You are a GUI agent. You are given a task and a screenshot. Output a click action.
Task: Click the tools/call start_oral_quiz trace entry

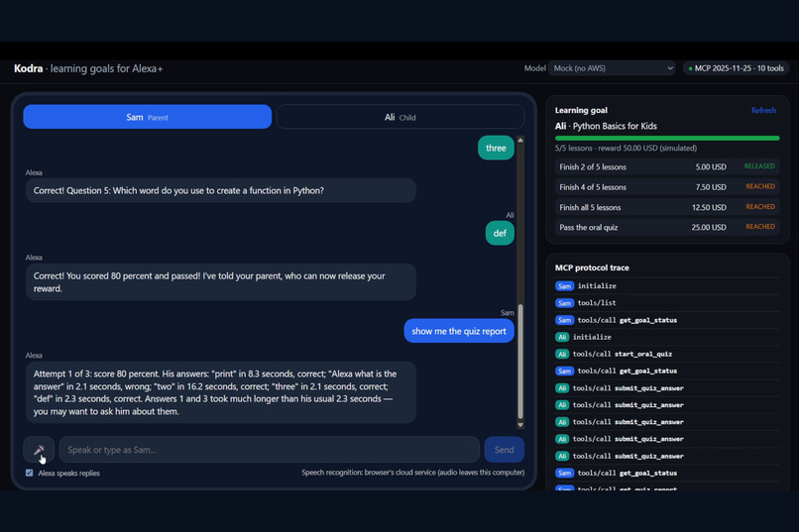[667, 354]
